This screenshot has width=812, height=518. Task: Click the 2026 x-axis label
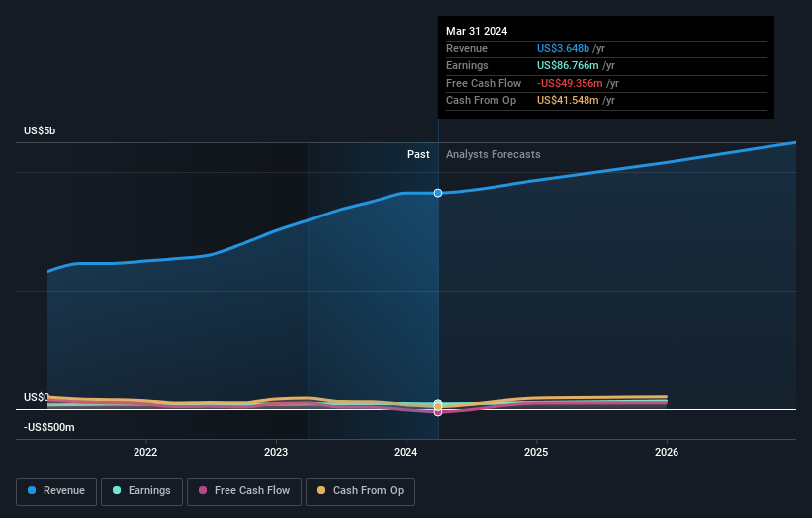667,452
